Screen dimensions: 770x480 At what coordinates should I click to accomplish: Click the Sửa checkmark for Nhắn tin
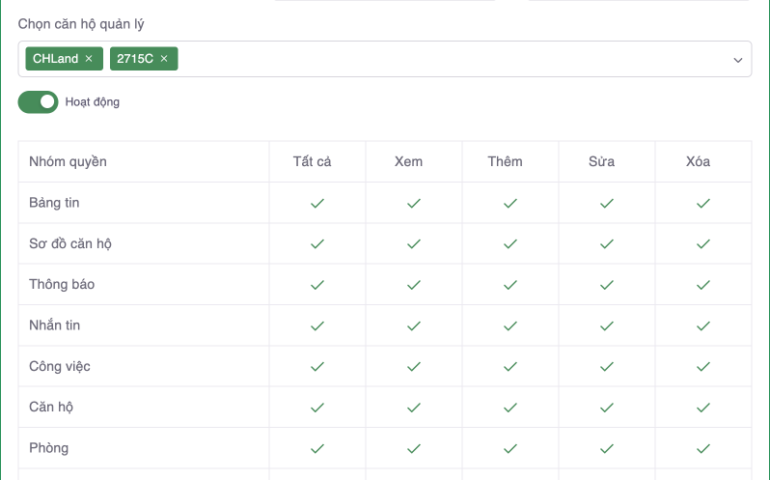tap(606, 326)
